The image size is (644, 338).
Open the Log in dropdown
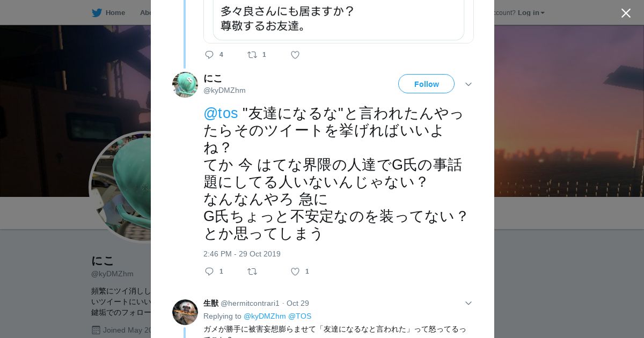[531, 13]
